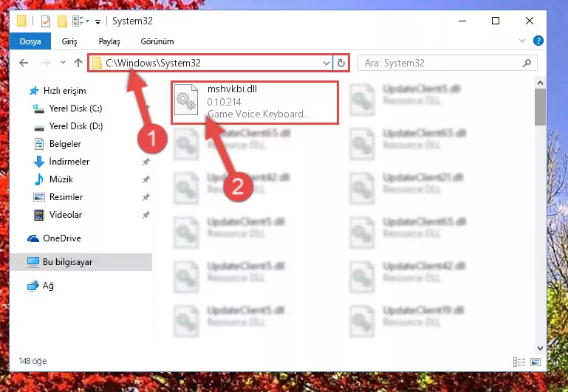This screenshot has width=568, height=392.
Task: Select Hızlı erişim in the navigation pane
Action: tap(64, 91)
